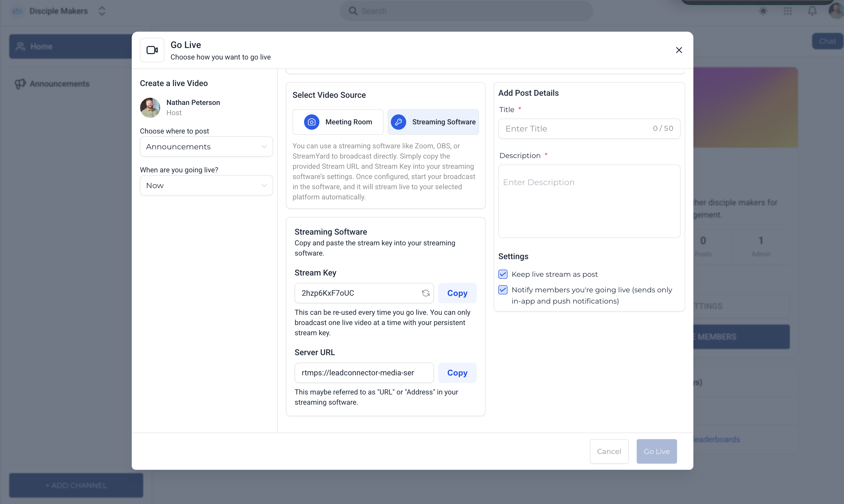Toggle the light/dark theme sun icon
This screenshot has height=504, width=844.
763,11
